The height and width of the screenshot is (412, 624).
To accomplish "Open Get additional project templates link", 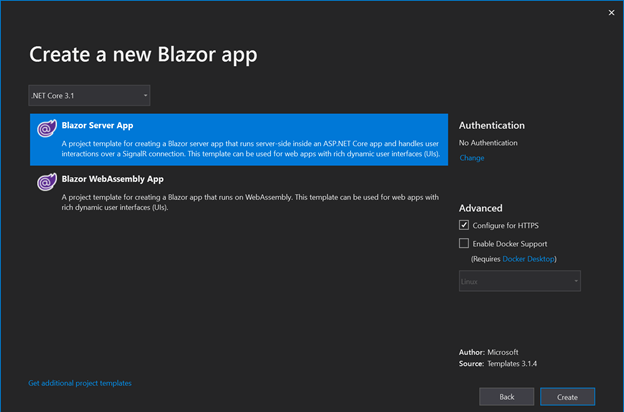I will (x=80, y=383).
